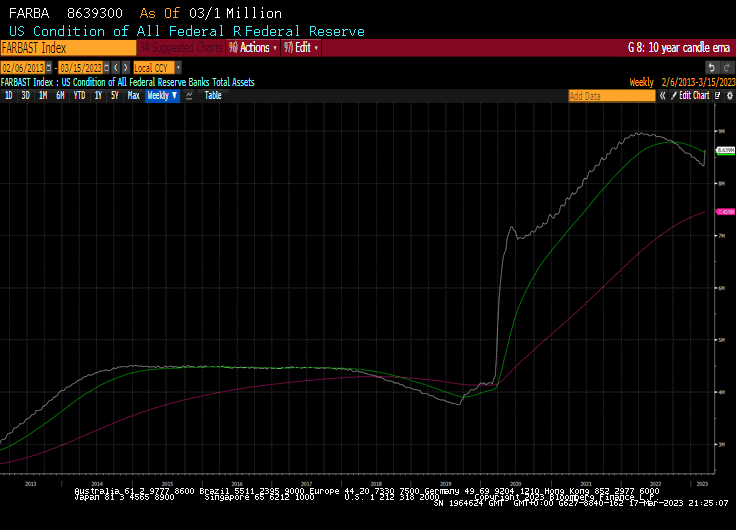Select the 1Y time range
This screenshot has width=736, height=530.
(98, 96)
